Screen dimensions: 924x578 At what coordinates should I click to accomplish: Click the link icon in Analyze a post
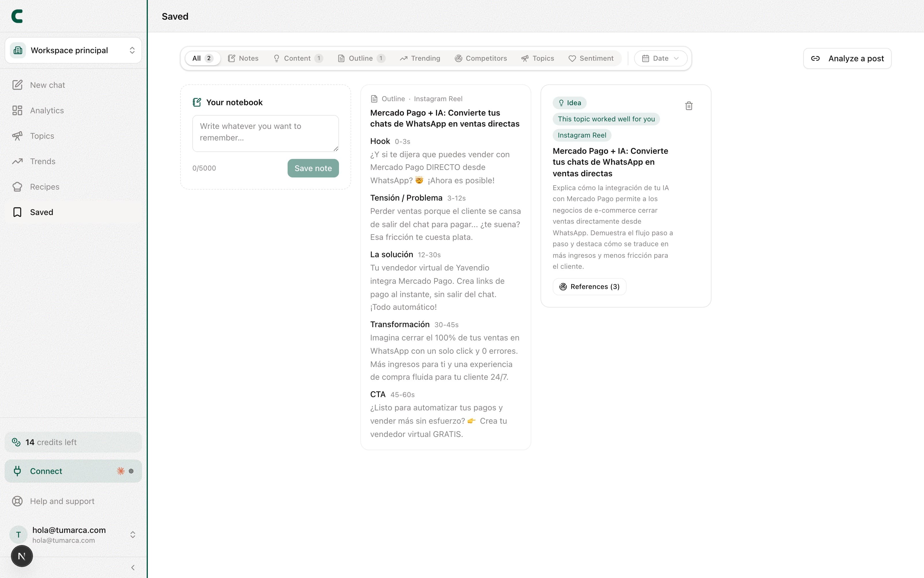point(815,58)
